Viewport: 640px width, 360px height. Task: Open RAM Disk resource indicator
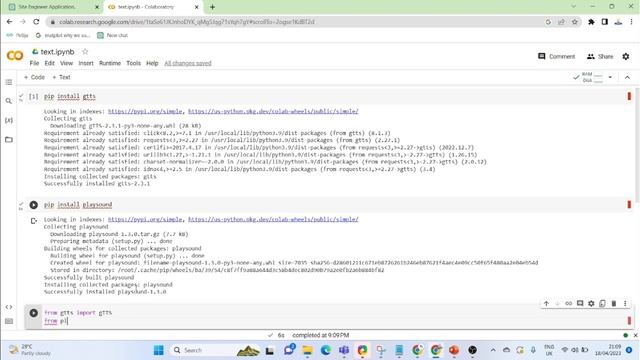coord(588,77)
